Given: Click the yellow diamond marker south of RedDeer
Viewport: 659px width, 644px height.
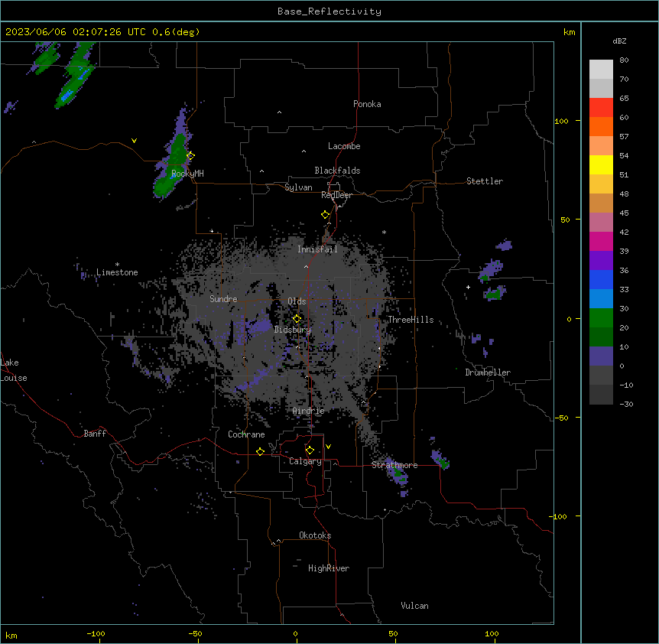Looking at the screenshot, I should click(325, 215).
